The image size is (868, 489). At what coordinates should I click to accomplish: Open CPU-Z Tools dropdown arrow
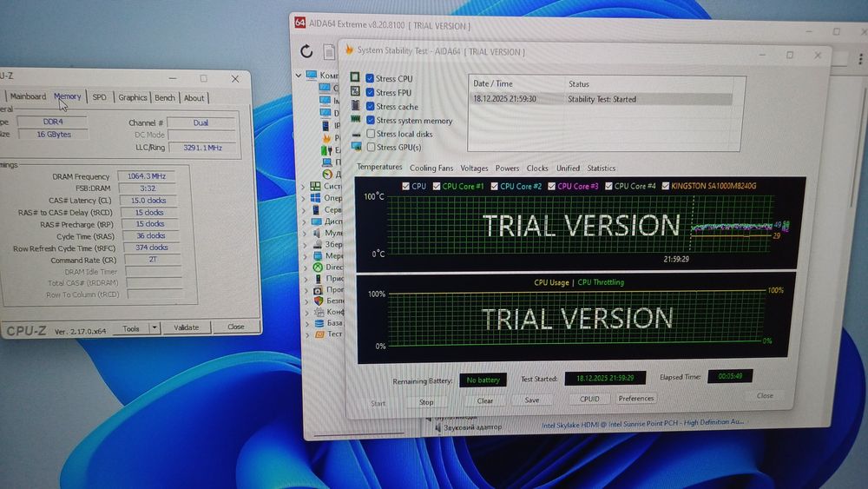pos(155,327)
